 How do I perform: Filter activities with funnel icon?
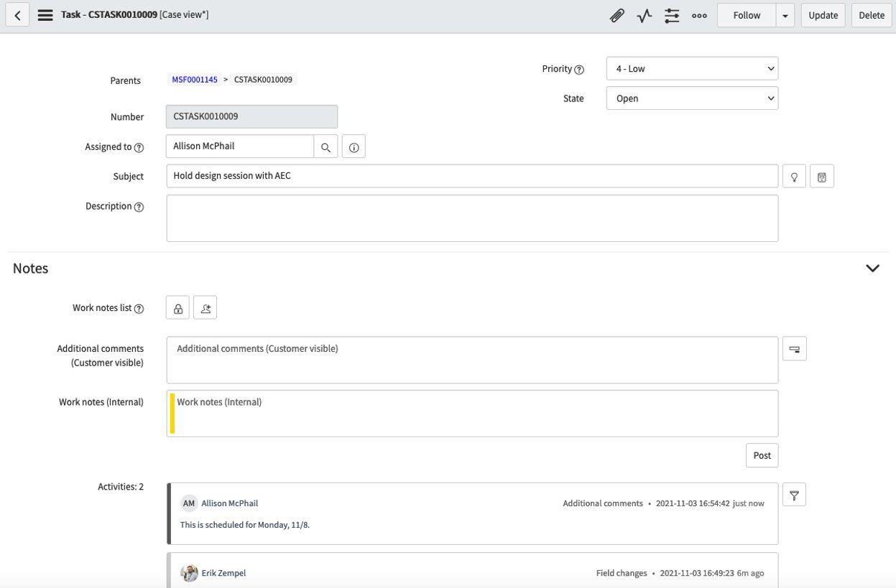pos(794,495)
